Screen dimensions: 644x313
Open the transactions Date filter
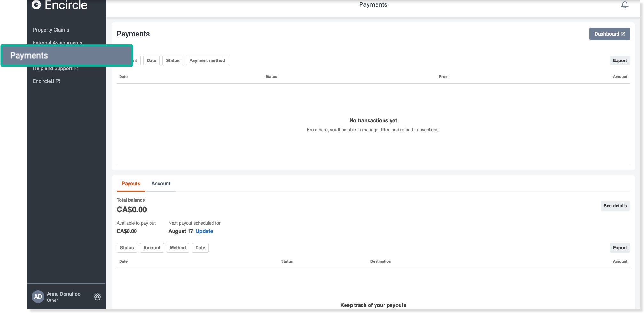pyautogui.click(x=151, y=60)
